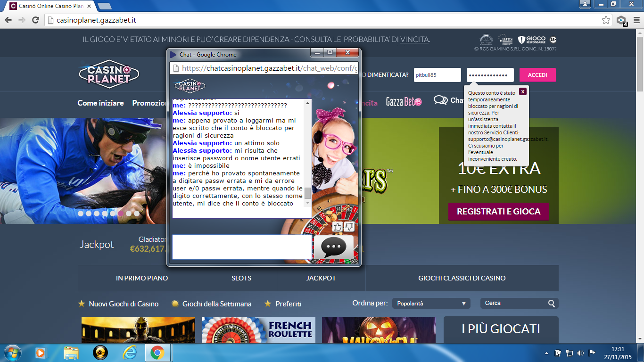Open the volume control in system tray
This screenshot has width=644, height=362.
[580, 353]
